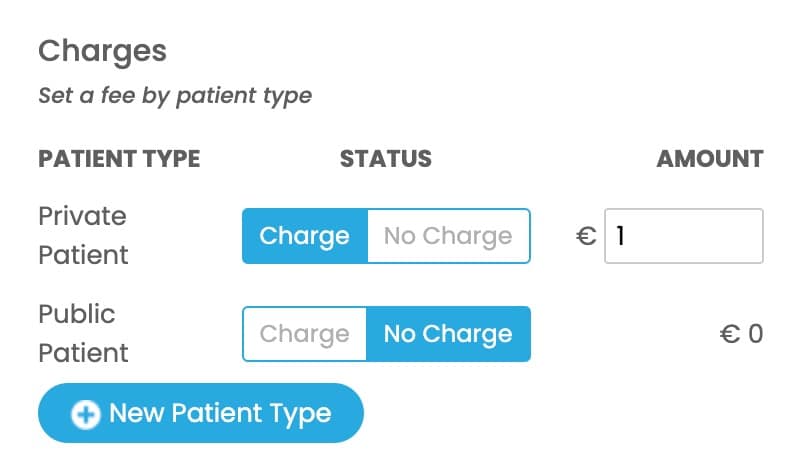
Task: Switch Public Patient status to Charge
Action: pyautogui.click(x=305, y=334)
